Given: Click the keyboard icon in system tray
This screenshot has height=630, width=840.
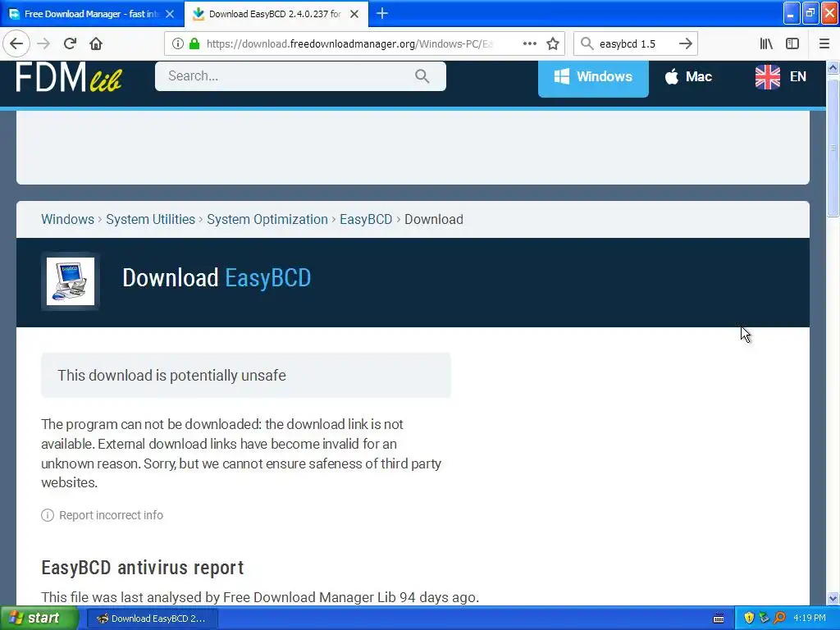Looking at the screenshot, I should pyautogui.click(x=719, y=619).
